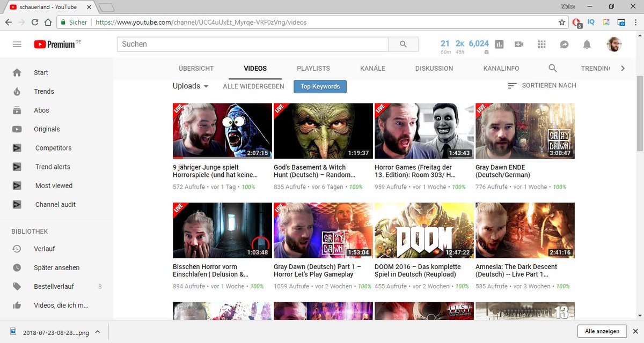Open Bisschen Horror vorm Einschlafen thumbnail
Viewport: 644px width, 343px height.
click(x=222, y=230)
